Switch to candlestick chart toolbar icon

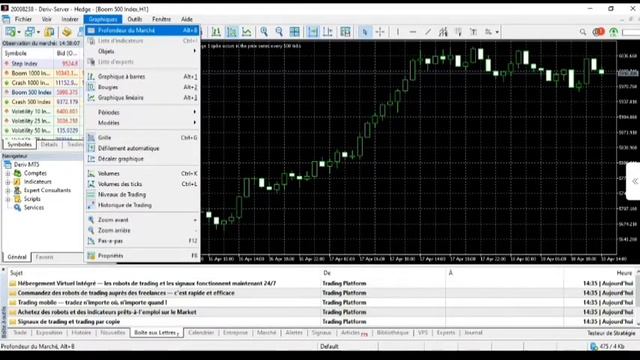[231, 32]
